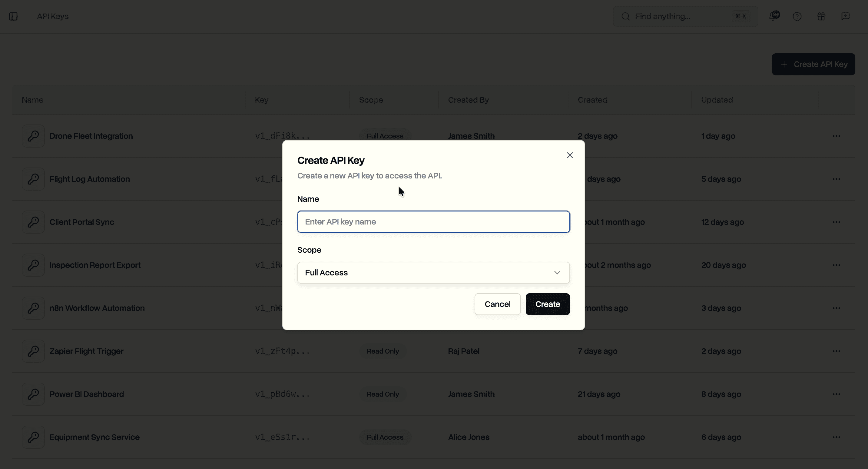Screen dimensions: 868x469
Task: Click the key icon beside Client Portal Sync
Action: pos(33,222)
